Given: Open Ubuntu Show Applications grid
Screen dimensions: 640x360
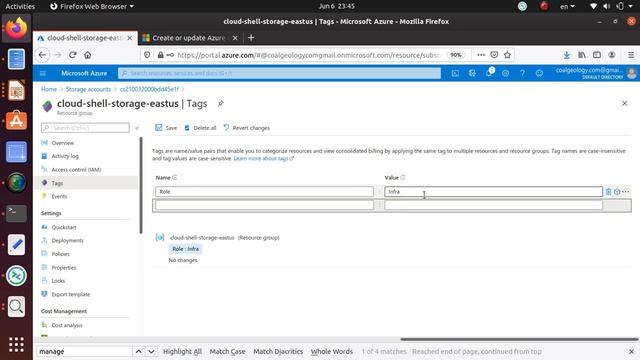Looking at the screenshot, I should click(16, 344).
